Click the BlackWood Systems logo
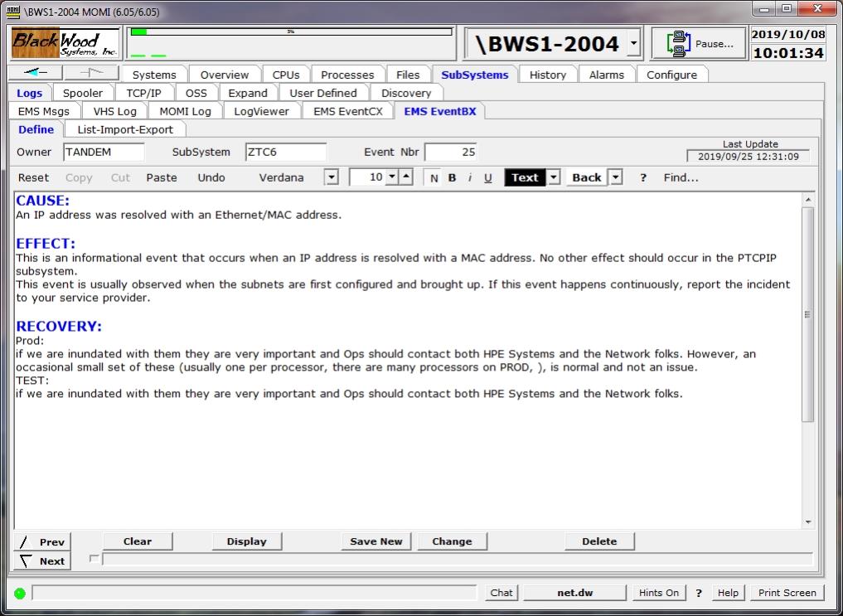 (66, 42)
